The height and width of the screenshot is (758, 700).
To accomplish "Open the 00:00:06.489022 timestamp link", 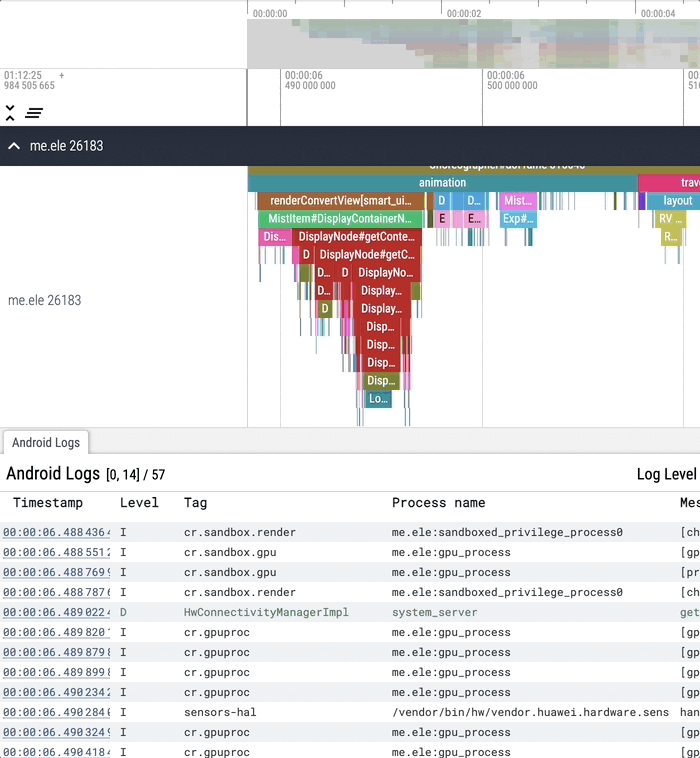I will [x=56, y=612].
